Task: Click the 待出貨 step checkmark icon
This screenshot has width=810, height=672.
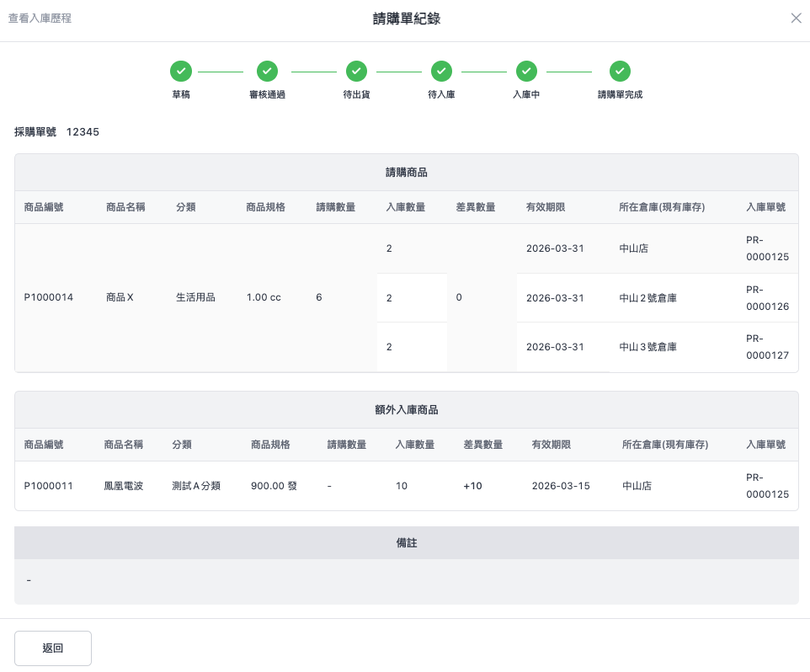Action: pos(356,72)
